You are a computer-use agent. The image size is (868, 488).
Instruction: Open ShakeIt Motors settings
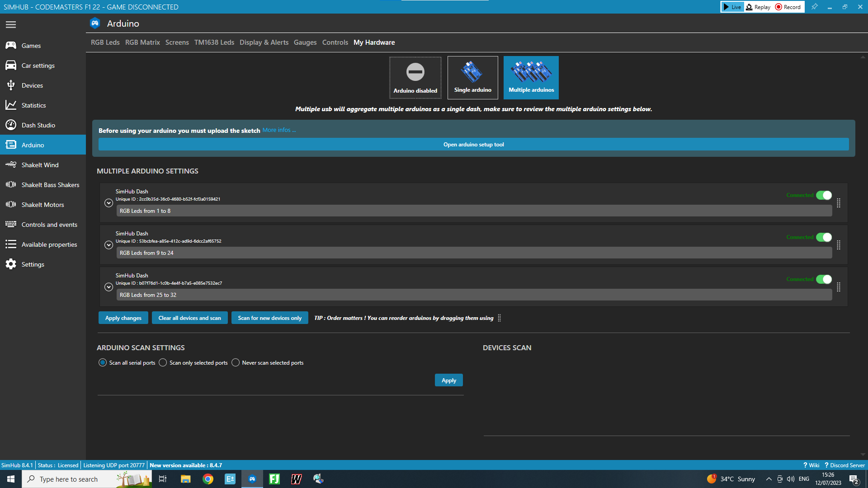point(43,205)
